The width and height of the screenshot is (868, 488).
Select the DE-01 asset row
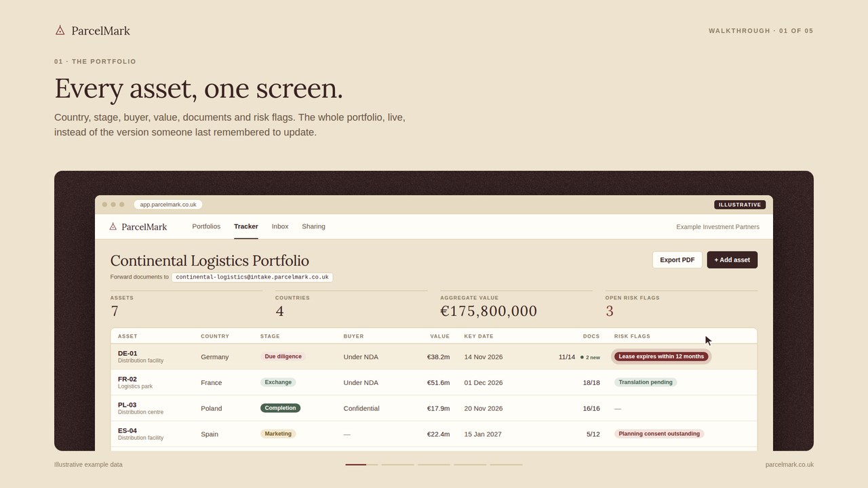click(x=434, y=357)
